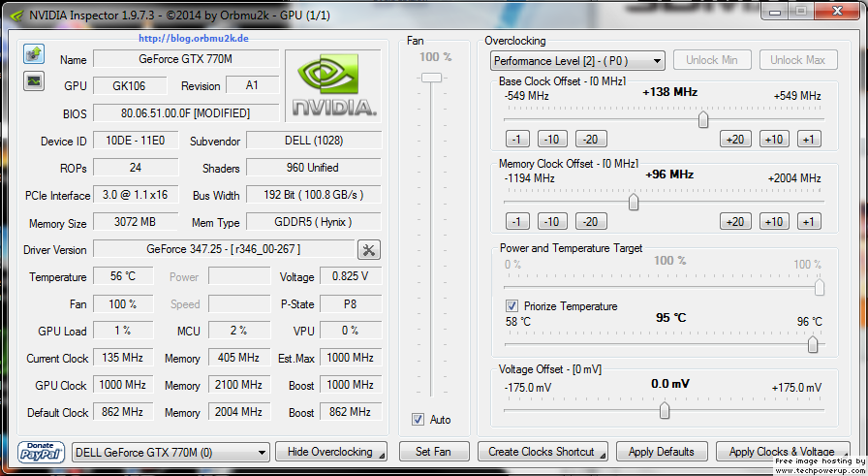868x476 pixels.
Task: Open the app icon in the title bar
Action: tap(17, 15)
